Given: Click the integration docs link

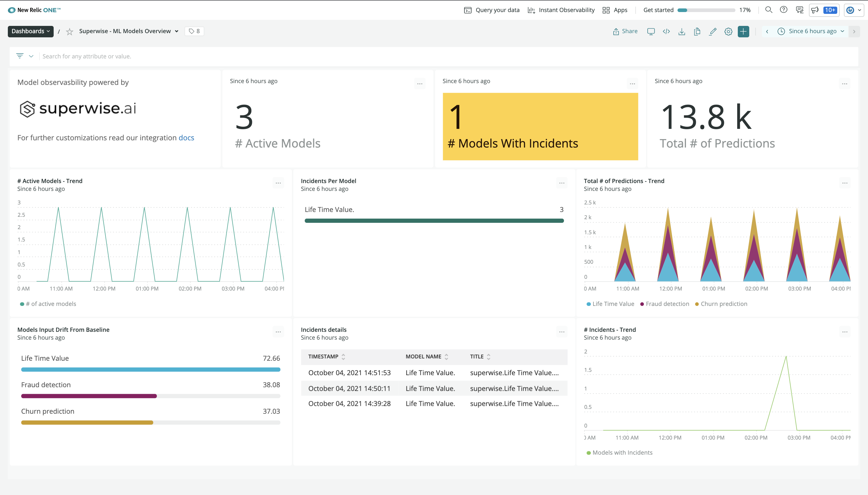Looking at the screenshot, I should coord(186,138).
